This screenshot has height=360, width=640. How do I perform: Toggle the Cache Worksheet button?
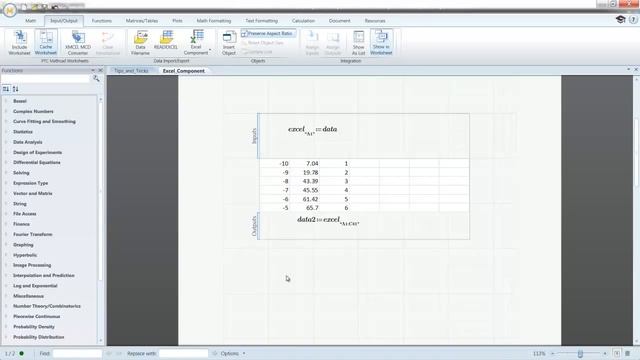46,42
